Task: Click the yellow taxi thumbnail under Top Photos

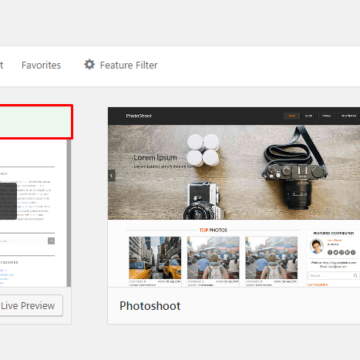Action: (x=155, y=258)
